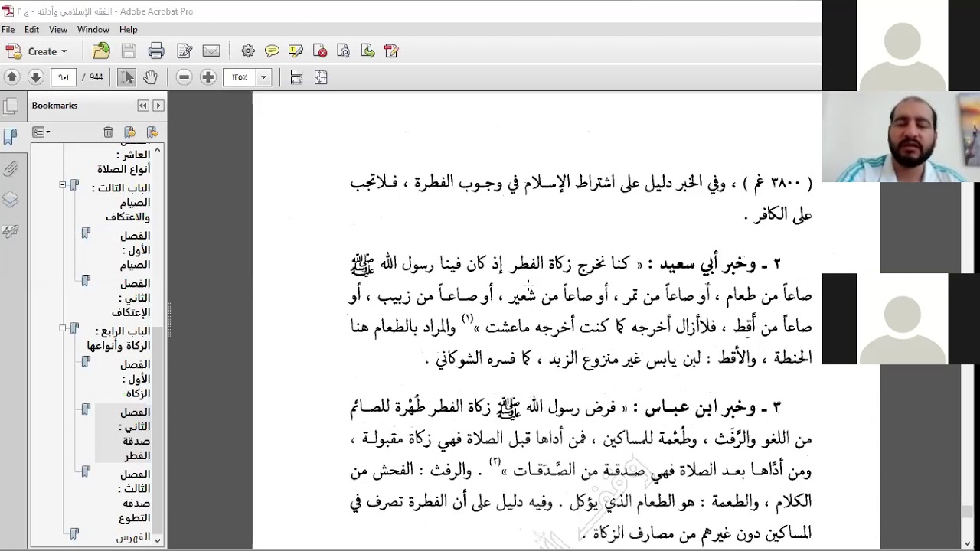Select bookmark الباب الثالث الصيام والاعتكاف
This screenshot has width=980, height=551.
coord(121,202)
